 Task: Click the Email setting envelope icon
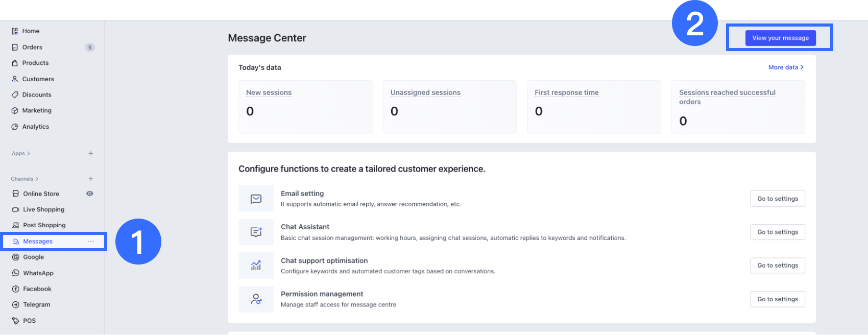(256, 199)
